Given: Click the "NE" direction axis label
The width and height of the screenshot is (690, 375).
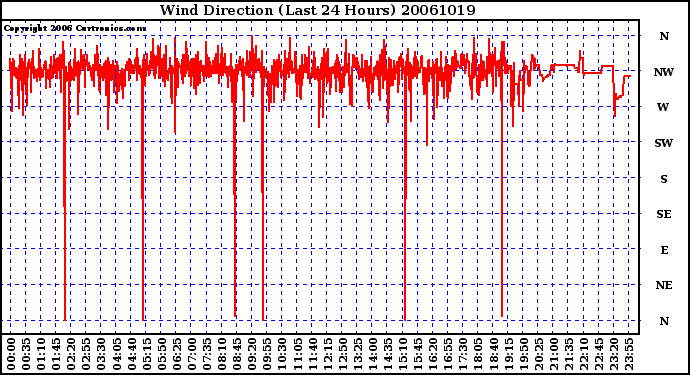Looking at the screenshot, I should pyautogui.click(x=664, y=285).
